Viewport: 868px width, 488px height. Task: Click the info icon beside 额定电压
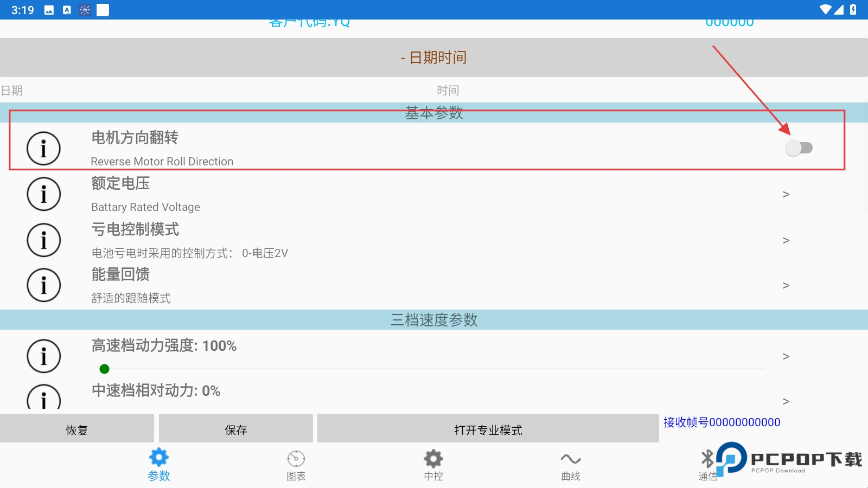pos(43,194)
